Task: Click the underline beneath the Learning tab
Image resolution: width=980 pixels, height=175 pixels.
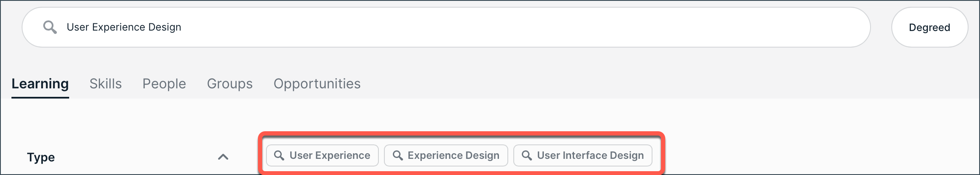Action: click(x=40, y=98)
